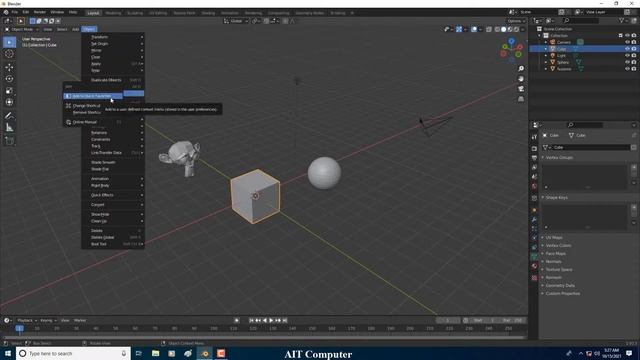This screenshot has width=640, height=360.
Task: Toggle visibility eye for Sphere
Action: coord(627,62)
